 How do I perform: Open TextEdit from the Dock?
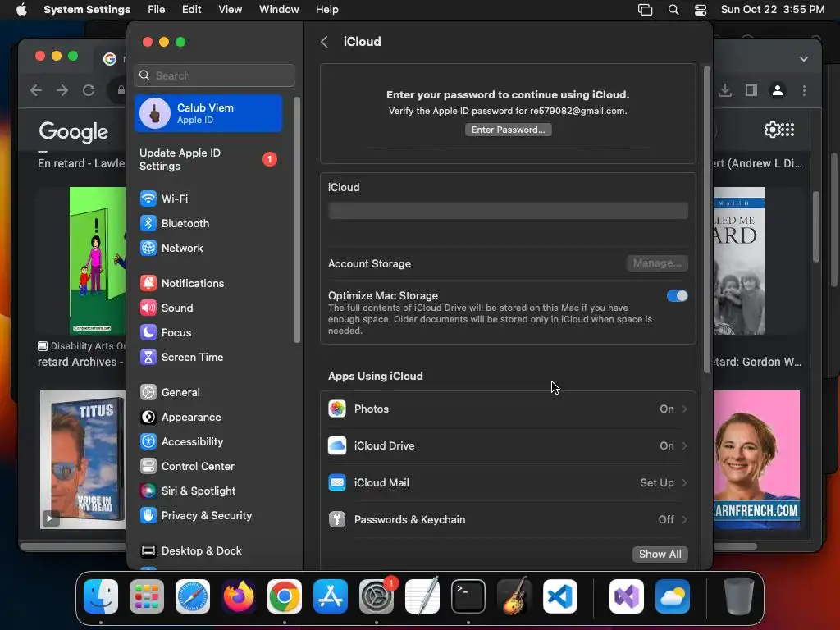tap(422, 596)
